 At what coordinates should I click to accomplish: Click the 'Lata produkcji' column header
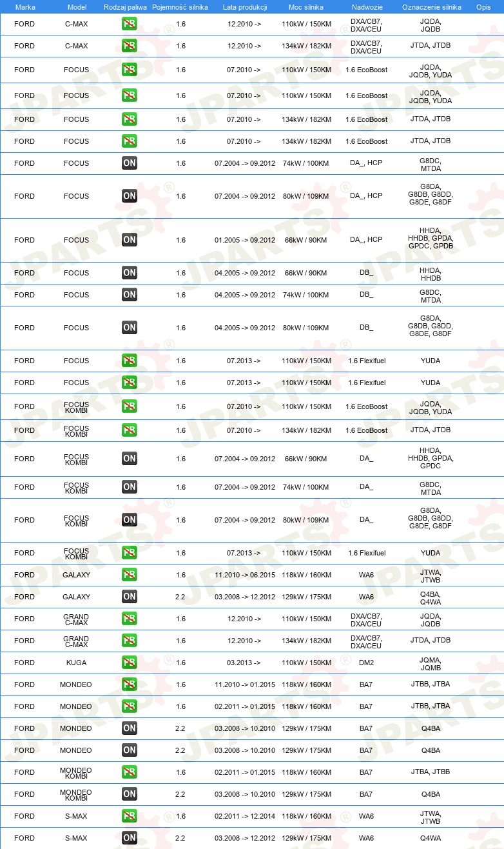click(x=245, y=7)
